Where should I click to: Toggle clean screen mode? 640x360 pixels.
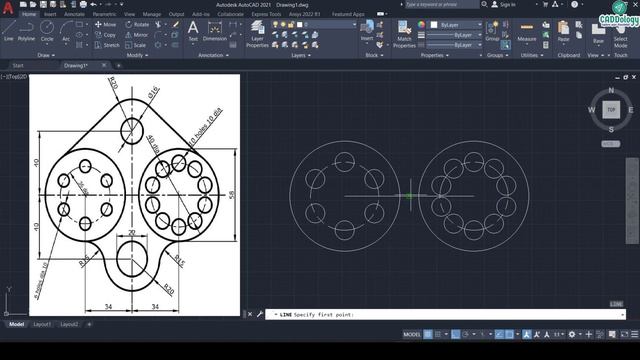tap(624, 334)
